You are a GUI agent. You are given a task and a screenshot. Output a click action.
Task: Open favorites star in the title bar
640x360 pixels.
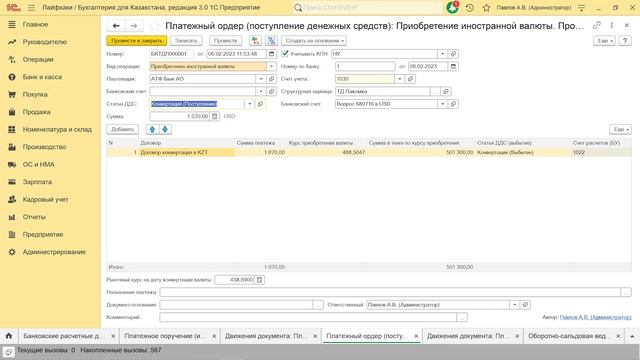point(486,7)
